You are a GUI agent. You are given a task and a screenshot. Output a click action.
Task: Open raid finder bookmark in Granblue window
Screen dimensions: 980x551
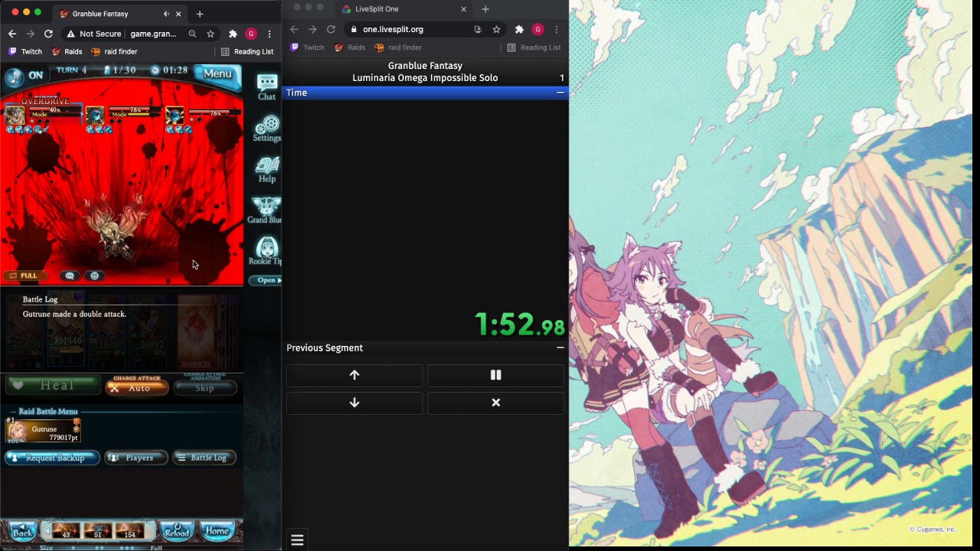click(114, 52)
